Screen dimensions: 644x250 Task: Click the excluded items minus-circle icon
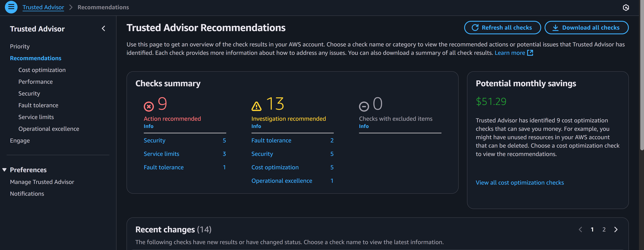[x=364, y=107]
